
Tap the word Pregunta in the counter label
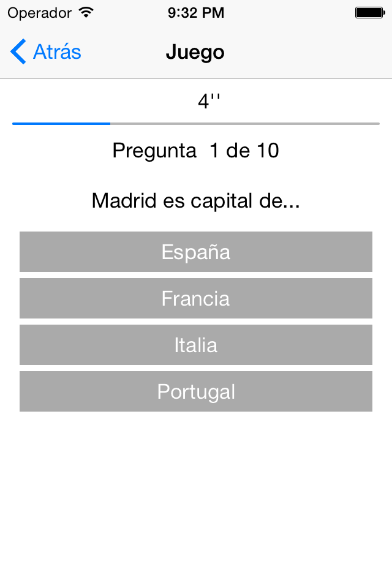[154, 151]
